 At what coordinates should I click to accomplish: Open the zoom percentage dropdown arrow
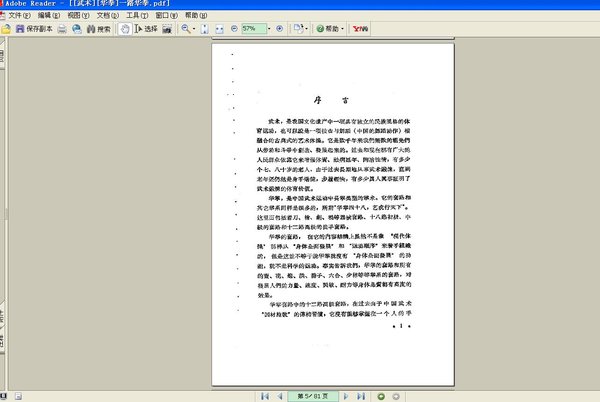(269, 29)
